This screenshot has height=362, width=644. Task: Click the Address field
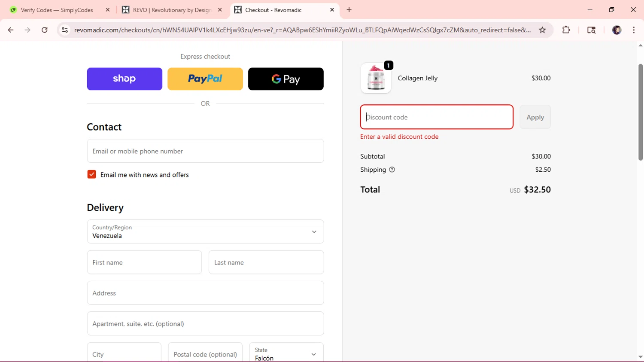pyautogui.click(x=205, y=293)
